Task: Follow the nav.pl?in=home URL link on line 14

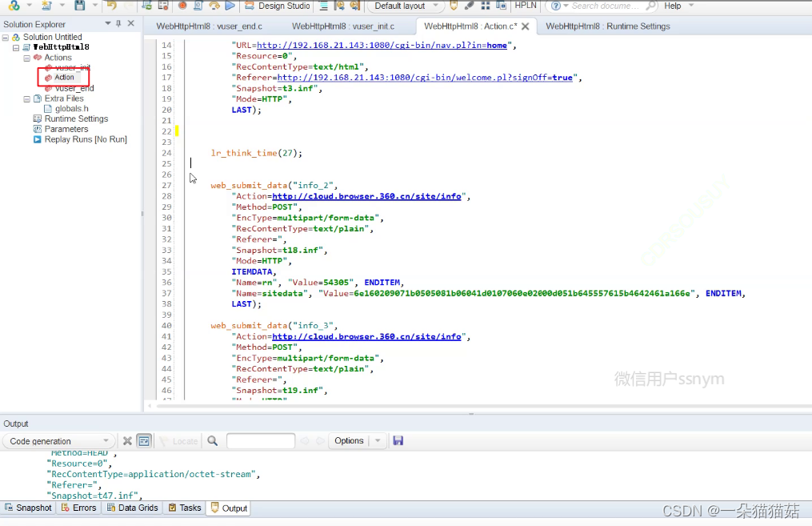Action: point(382,45)
